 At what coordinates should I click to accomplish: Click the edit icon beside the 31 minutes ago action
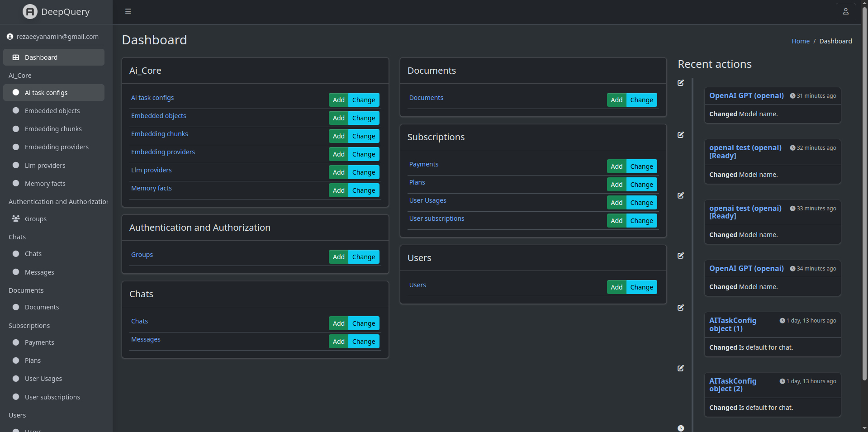click(681, 83)
